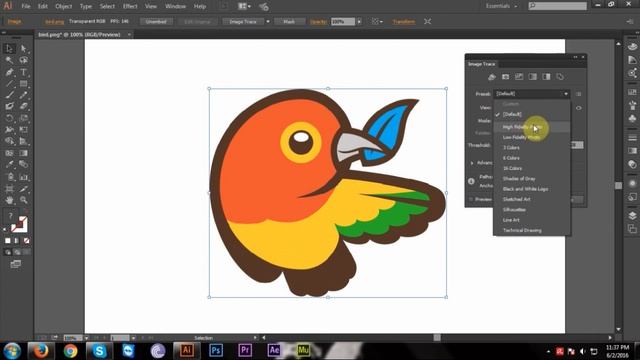Open the Image Trace panel options menu
The height and width of the screenshot is (360, 640).
578,94
